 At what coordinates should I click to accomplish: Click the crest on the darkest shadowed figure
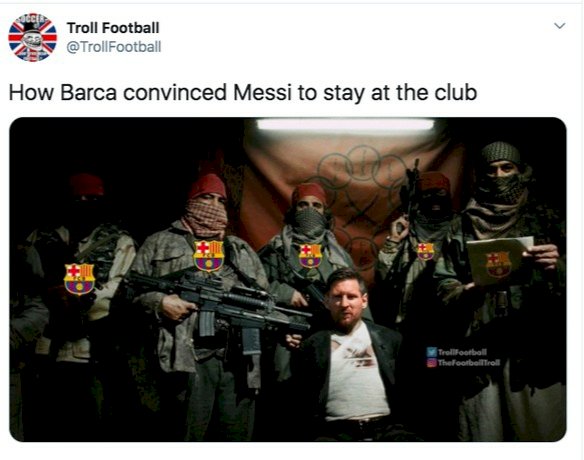tap(79, 279)
